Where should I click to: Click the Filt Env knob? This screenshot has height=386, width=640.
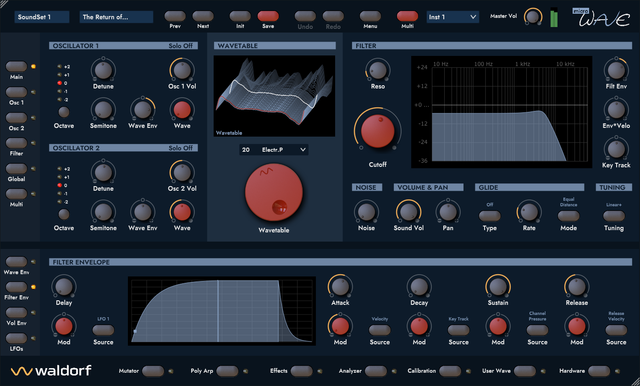(616, 70)
